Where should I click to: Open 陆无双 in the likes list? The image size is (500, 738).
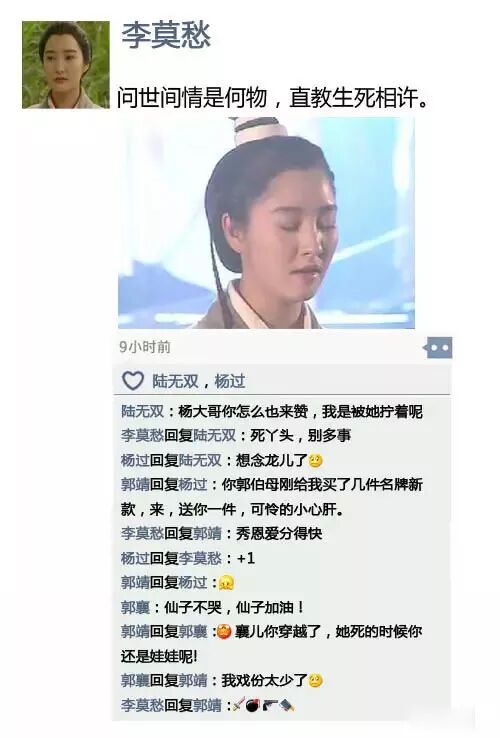pos(175,381)
